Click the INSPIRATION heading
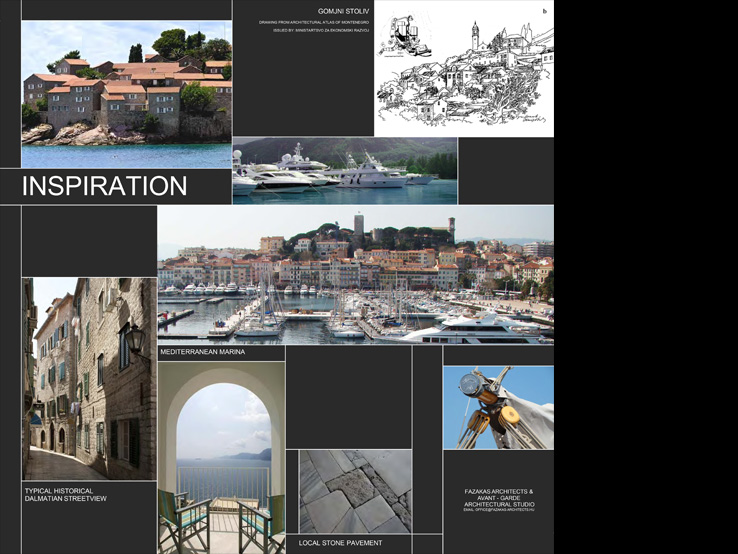This screenshot has width=738, height=554. (x=104, y=186)
